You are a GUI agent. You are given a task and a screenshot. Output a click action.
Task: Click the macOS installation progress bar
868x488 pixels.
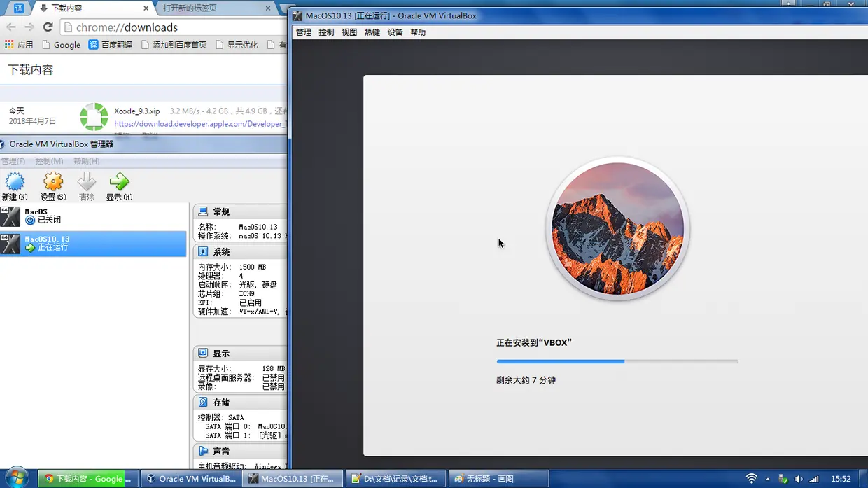[x=617, y=361]
